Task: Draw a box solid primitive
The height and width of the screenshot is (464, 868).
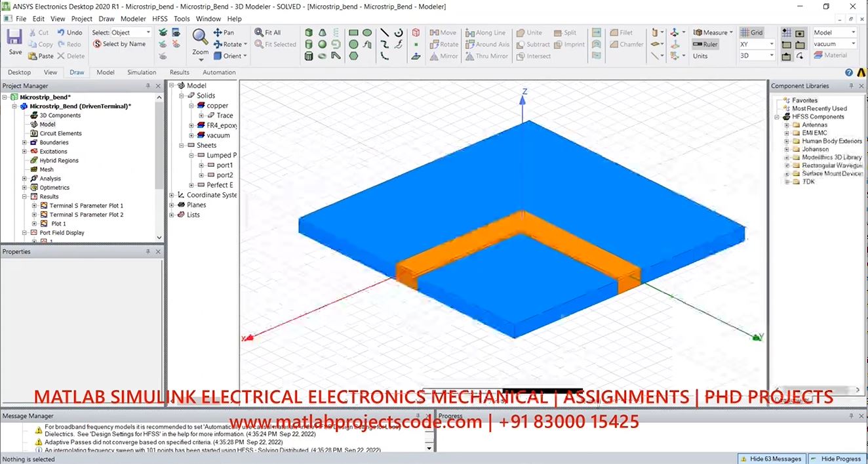Action: pos(309,32)
